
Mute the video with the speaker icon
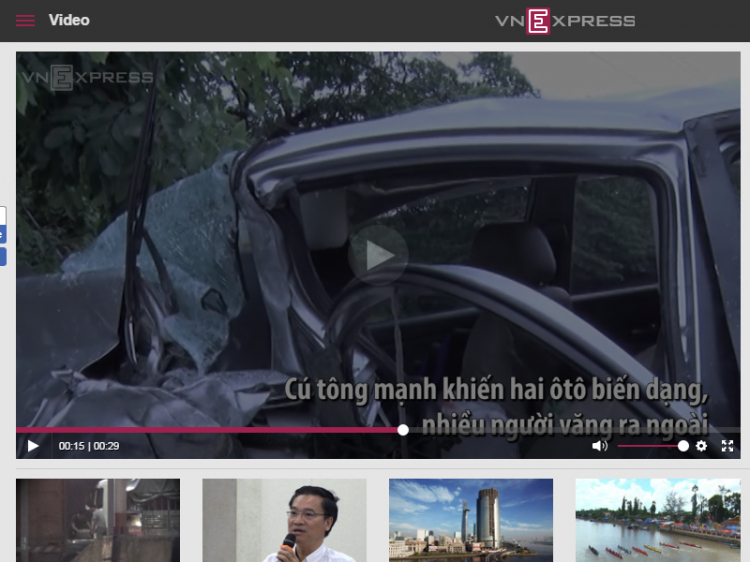pos(599,446)
